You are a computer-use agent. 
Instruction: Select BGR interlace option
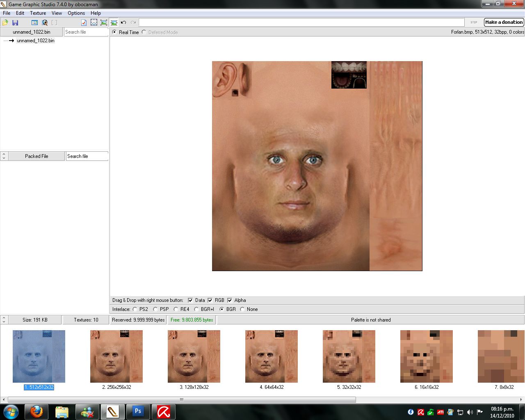tap(222, 309)
